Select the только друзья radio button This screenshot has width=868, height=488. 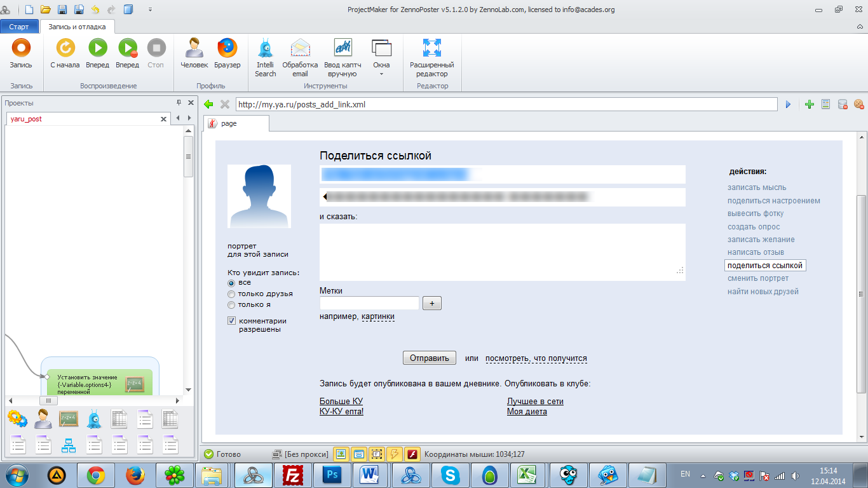click(x=231, y=294)
